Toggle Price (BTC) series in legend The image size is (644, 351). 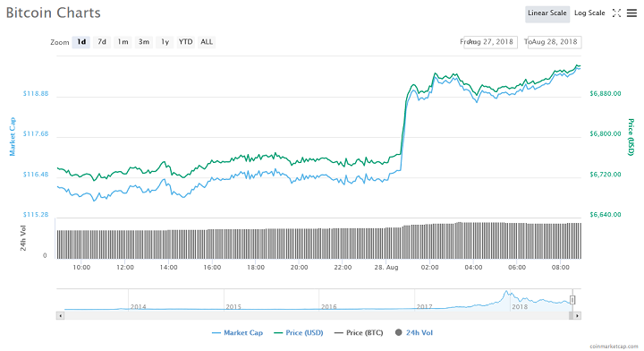[x=359, y=333]
